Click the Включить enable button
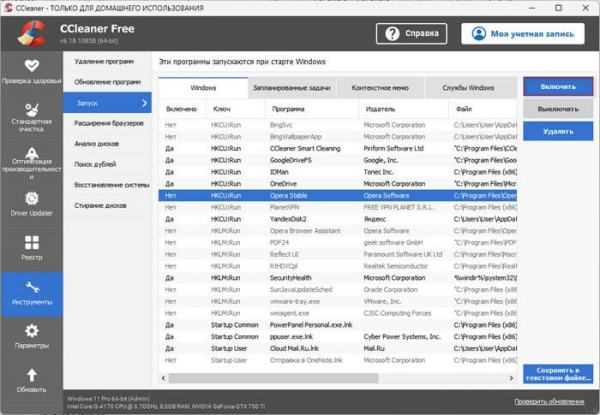 [558, 87]
